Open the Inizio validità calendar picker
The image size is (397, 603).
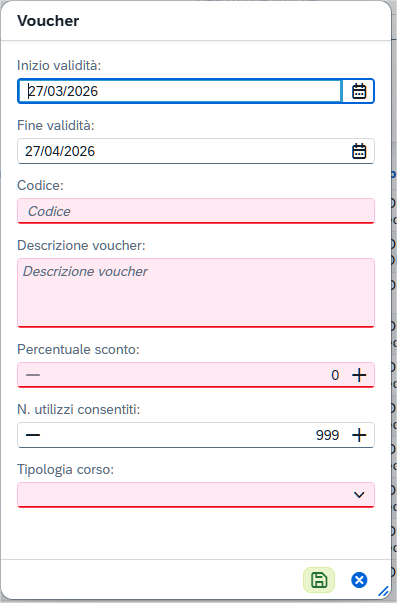[x=359, y=91]
